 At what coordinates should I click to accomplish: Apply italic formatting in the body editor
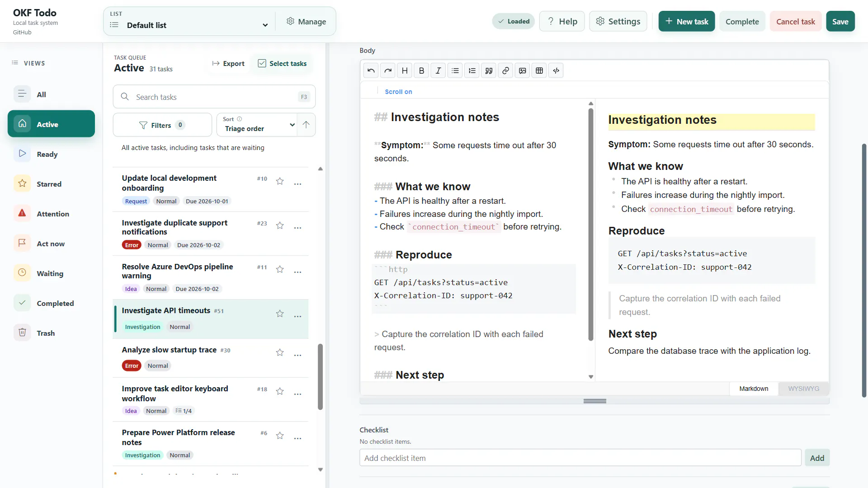pos(438,70)
